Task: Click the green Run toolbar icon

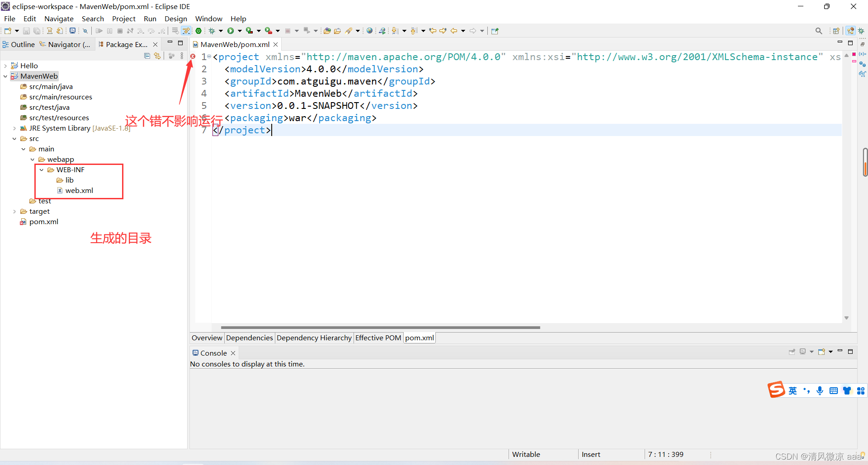Action: click(231, 31)
